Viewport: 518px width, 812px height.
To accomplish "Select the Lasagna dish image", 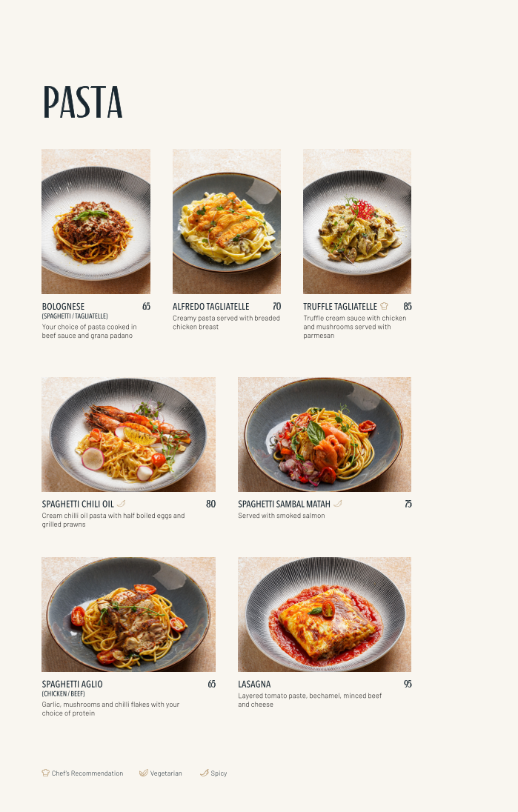I will (x=325, y=615).
